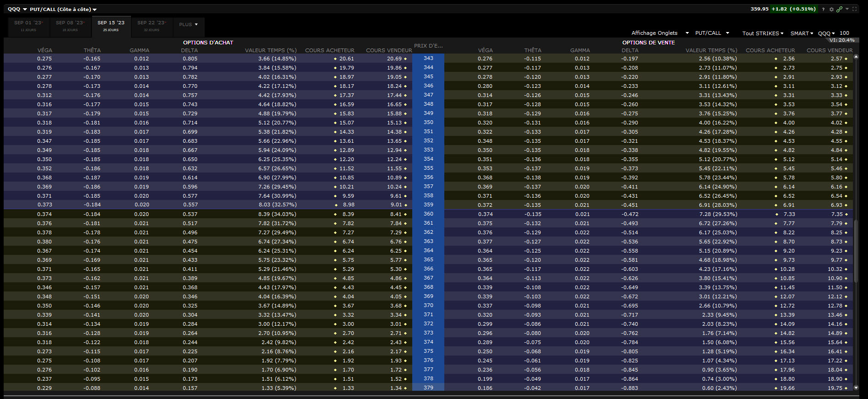The height and width of the screenshot is (399, 868).
Task: Click the up arrow of the vertical scrollbar
Action: click(x=856, y=57)
